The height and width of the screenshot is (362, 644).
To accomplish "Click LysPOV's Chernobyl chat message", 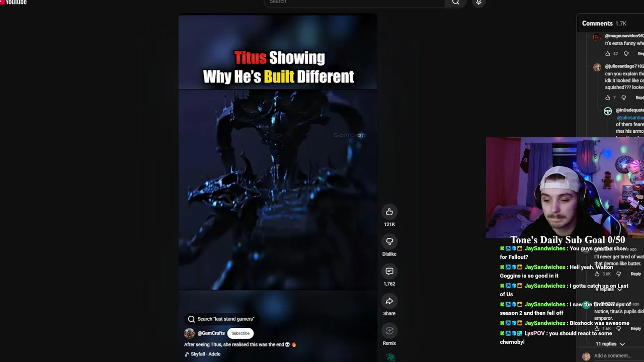I will [556, 337].
